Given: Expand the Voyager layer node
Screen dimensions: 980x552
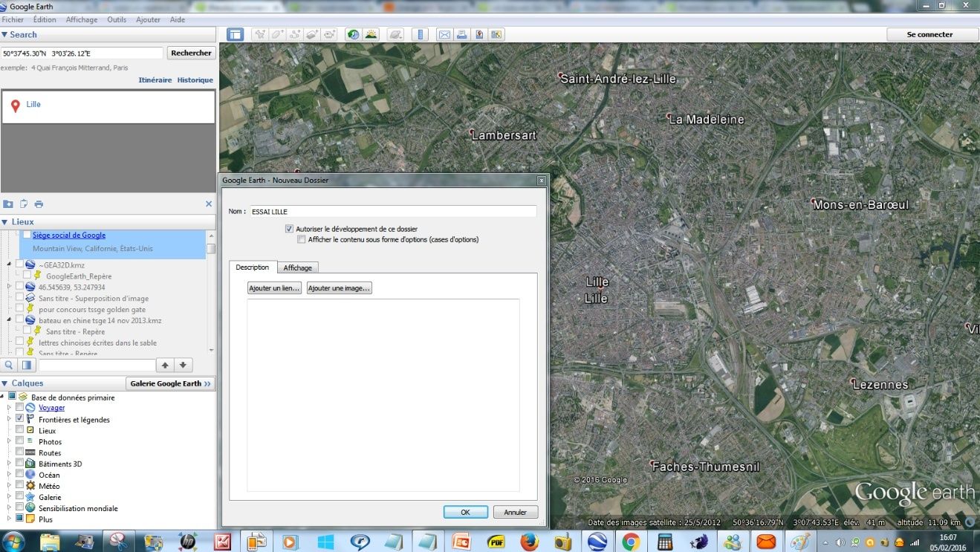Looking at the screenshot, I should point(10,408).
